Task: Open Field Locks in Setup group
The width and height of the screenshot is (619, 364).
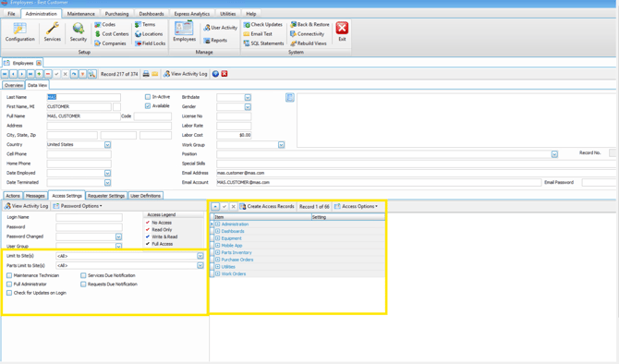Action: (150, 43)
